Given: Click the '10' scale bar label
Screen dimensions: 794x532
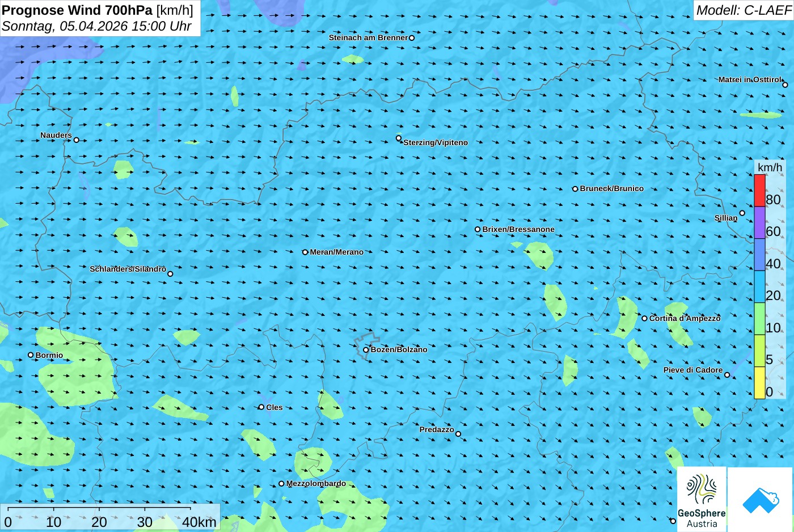Looking at the screenshot, I should 53,522.
